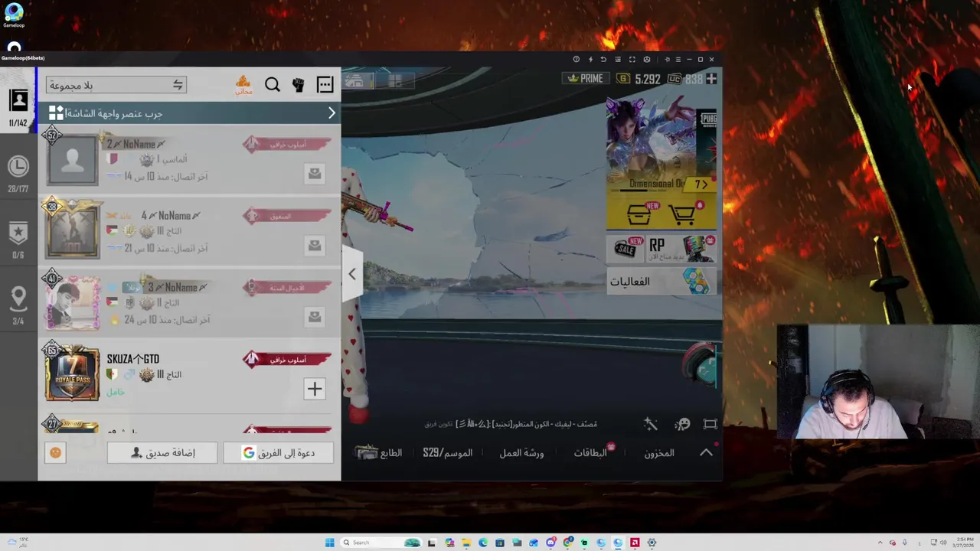This screenshot has width=980, height=551.
Task: Click the fist icon in friends header
Action: click(299, 85)
